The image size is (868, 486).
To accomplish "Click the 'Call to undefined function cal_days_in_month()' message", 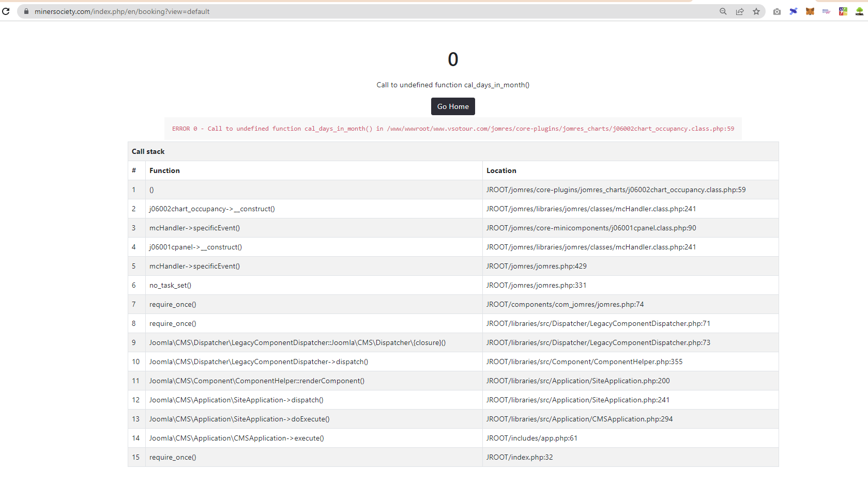I will point(453,85).
